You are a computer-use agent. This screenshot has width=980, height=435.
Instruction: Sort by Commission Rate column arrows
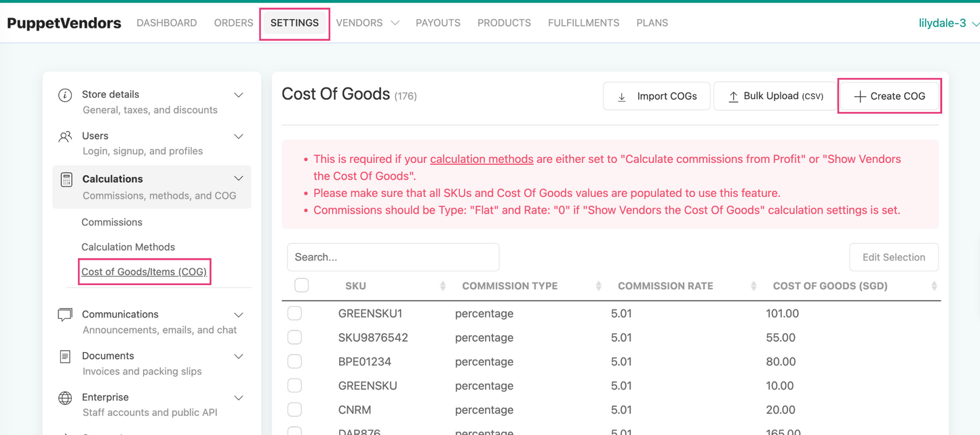753,286
